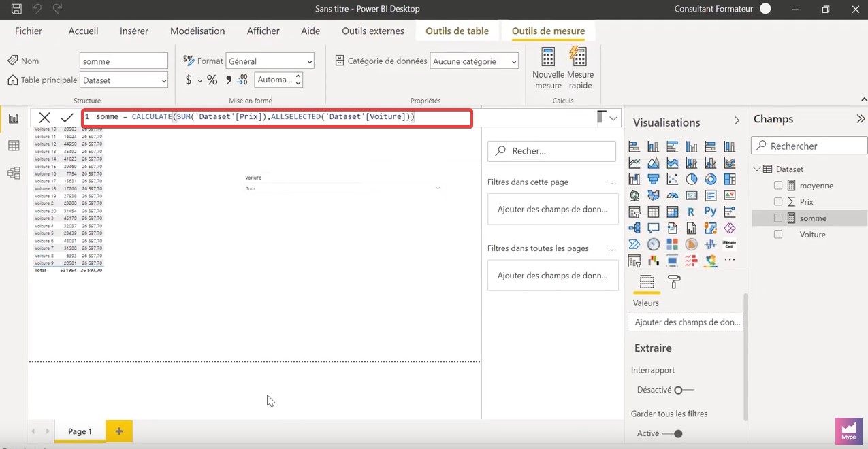Select the pie chart visual
Image resolution: width=868 pixels, height=449 pixels.
click(x=692, y=179)
